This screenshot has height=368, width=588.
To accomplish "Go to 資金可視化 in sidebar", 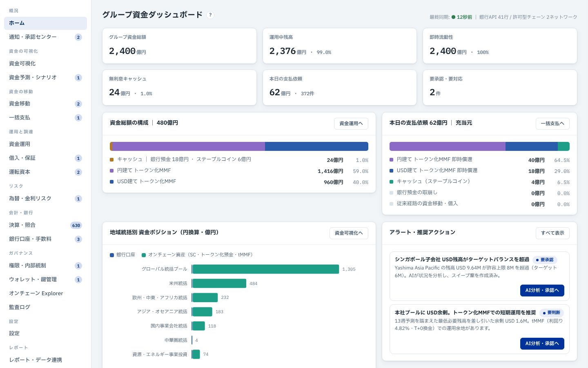I will 45,64.
